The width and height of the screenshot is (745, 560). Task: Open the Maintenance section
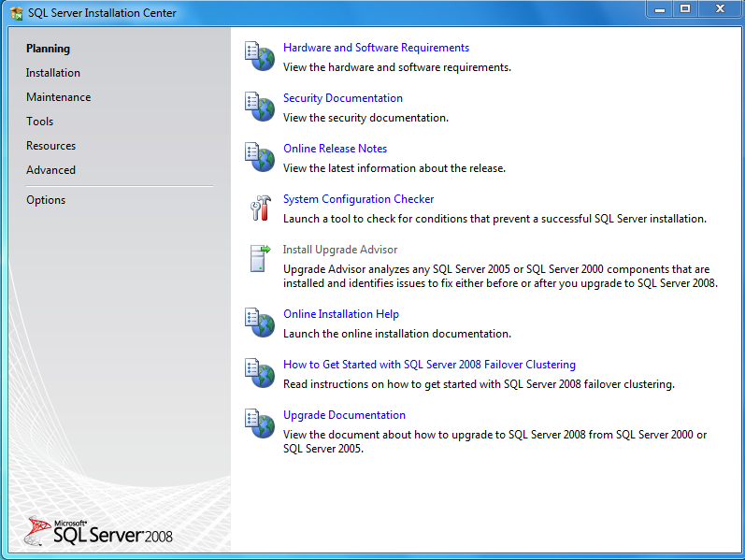59,97
